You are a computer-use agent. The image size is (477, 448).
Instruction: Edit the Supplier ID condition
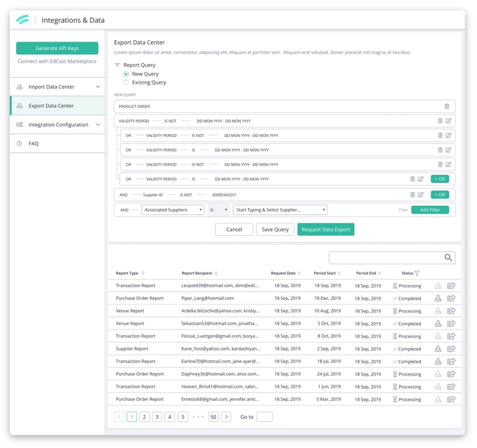tap(420, 195)
